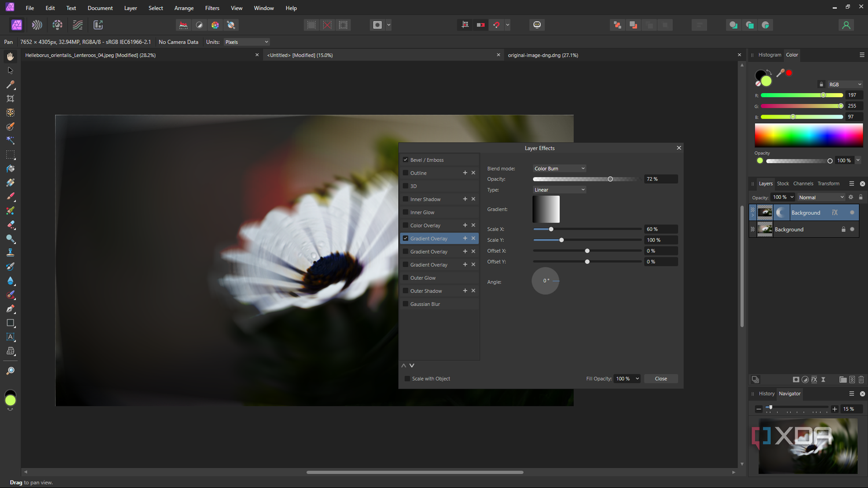This screenshot has width=868, height=488.
Task: Open the Arrange menu
Action: 184,8
